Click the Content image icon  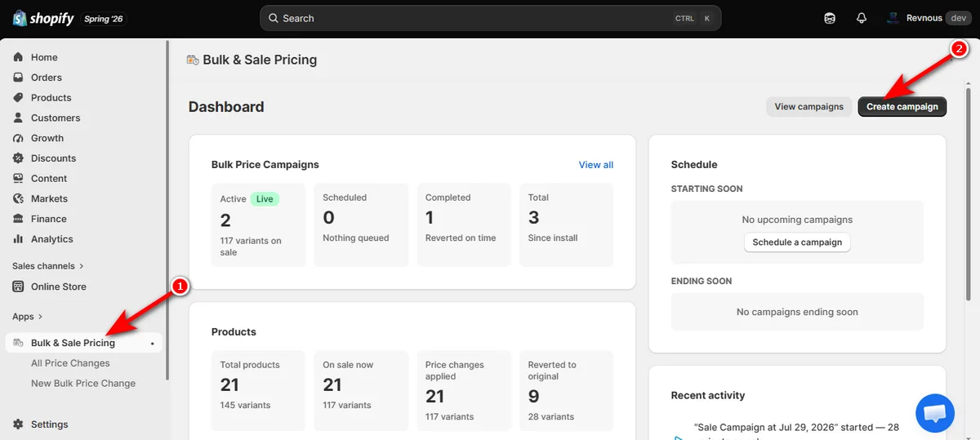(x=18, y=179)
